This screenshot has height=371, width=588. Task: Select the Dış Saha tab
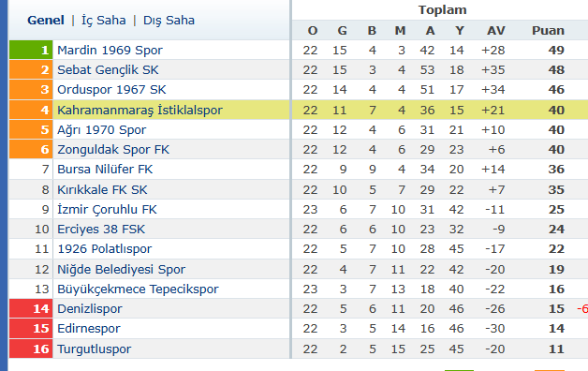coord(169,21)
